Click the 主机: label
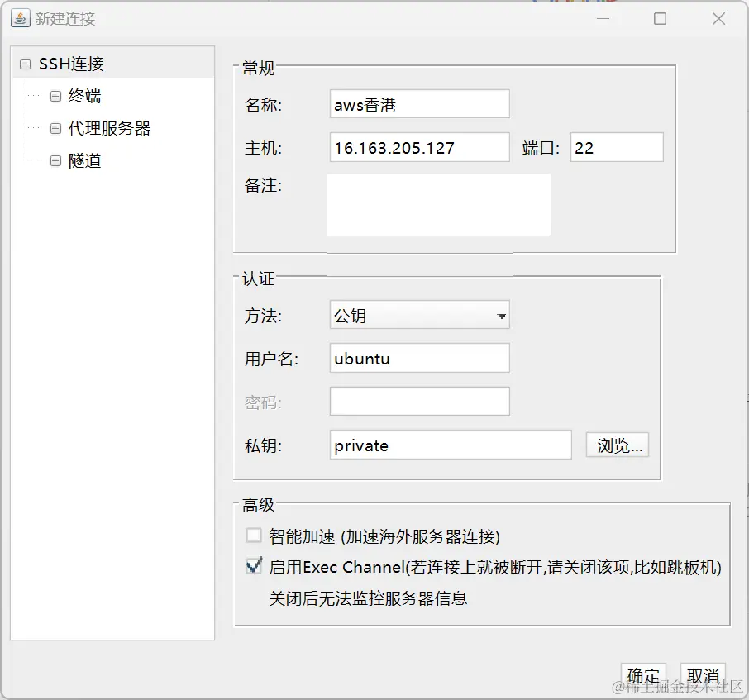The height and width of the screenshot is (700, 749). tap(263, 148)
